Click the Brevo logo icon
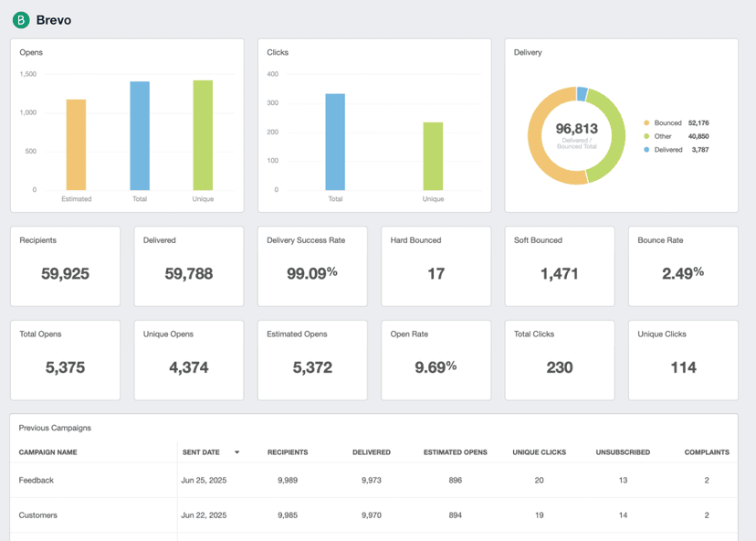The width and height of the screenshot is (756, 541). tap(19, 19)
